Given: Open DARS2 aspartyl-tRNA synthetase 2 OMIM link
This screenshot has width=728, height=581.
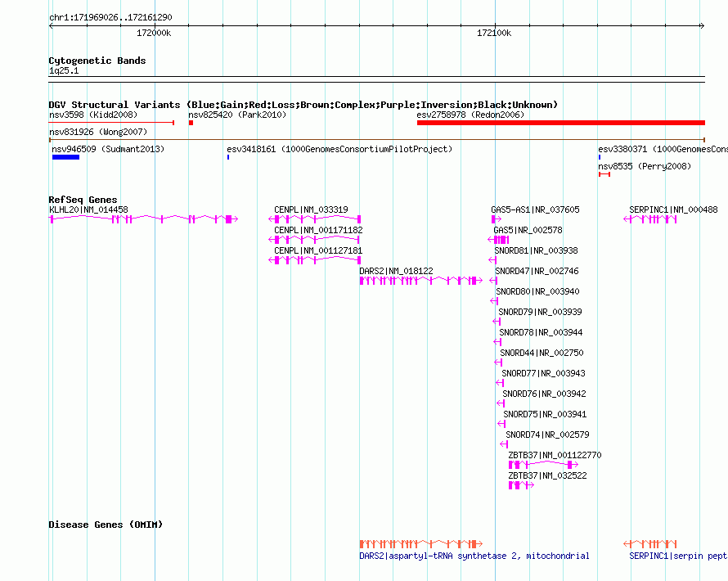Looking at the screenshot, I should tap(474, 556).
